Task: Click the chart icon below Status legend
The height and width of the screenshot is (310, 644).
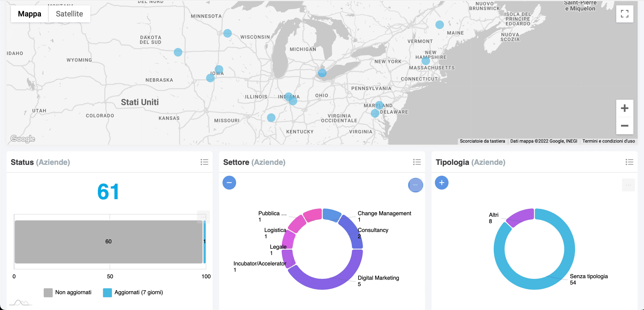Action: click(x=21, y=302)
